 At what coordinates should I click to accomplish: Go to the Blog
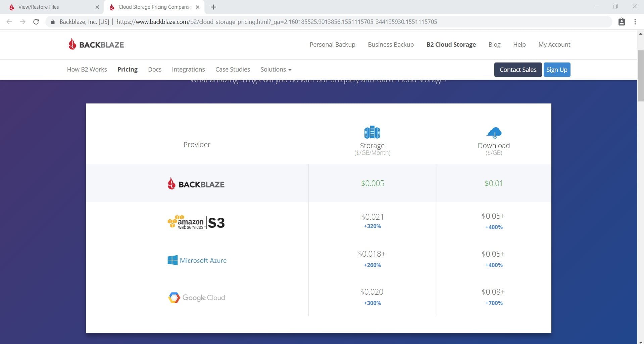click(494, 44)
